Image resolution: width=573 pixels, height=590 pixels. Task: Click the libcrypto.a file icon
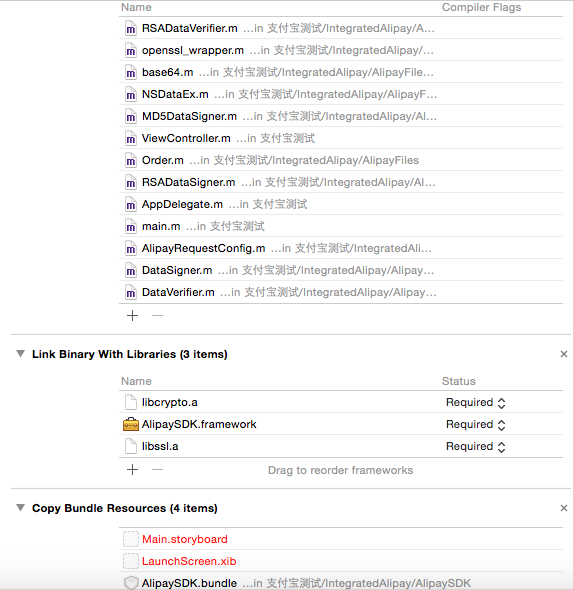point(131,402)
